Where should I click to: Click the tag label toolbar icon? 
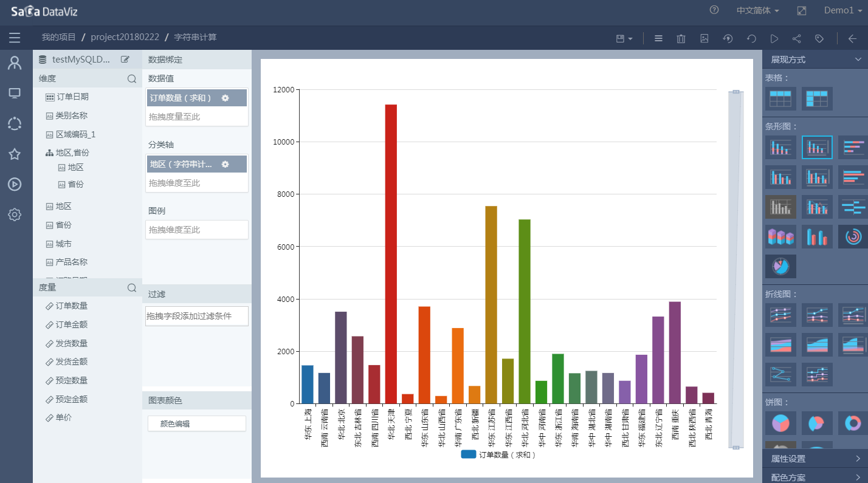[x=819, y=38]
